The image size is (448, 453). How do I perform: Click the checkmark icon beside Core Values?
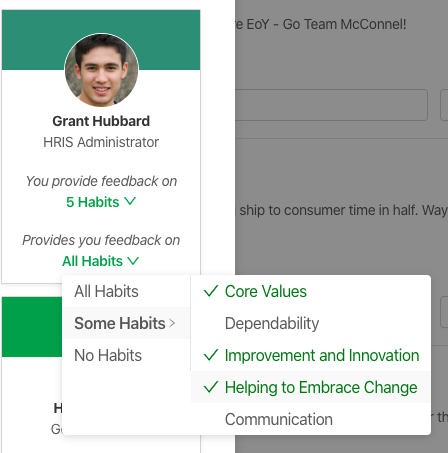[x=211, y=291]
